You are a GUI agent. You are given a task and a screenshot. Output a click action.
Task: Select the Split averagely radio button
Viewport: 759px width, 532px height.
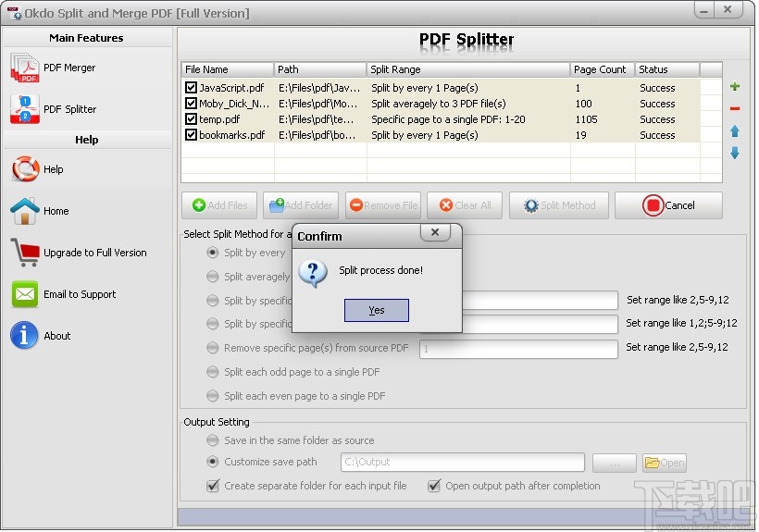(213, 276)
